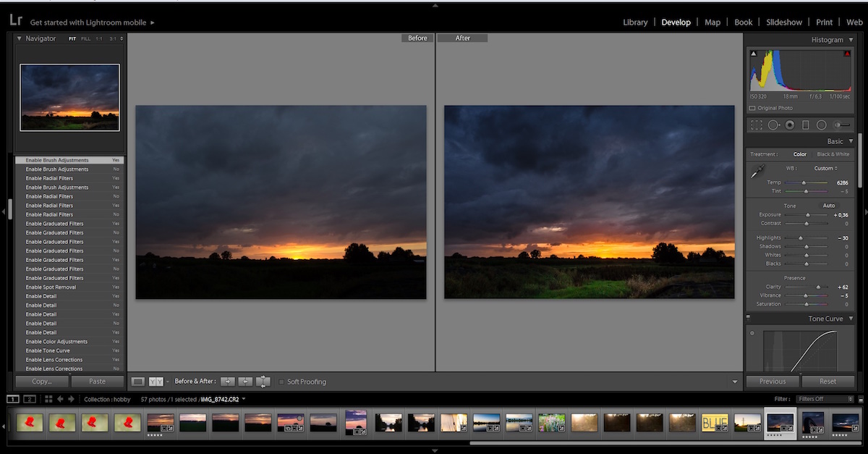Click the Copy... settings button
Screen dimensions: 868x454
(x=43, y=381)
